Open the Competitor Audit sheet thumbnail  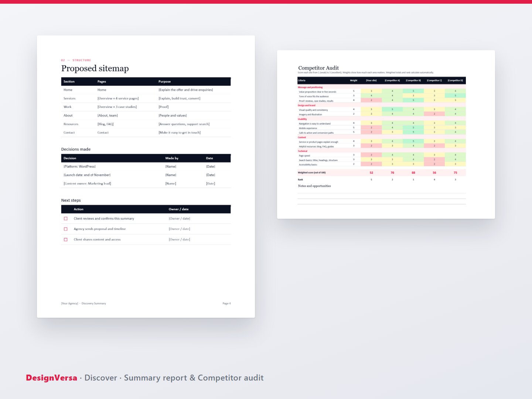pyautogui.click(x=386, y=134)
